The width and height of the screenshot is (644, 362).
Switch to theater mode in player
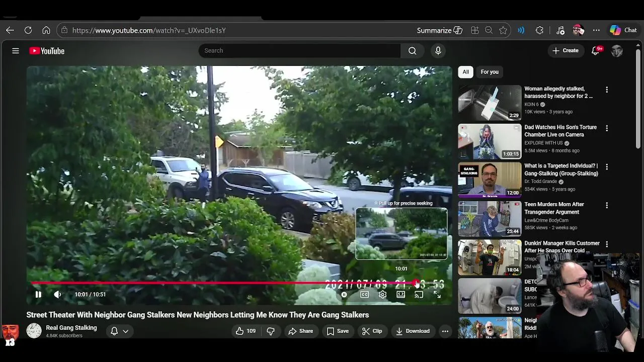pyautogui.click(x=400, y=295)
